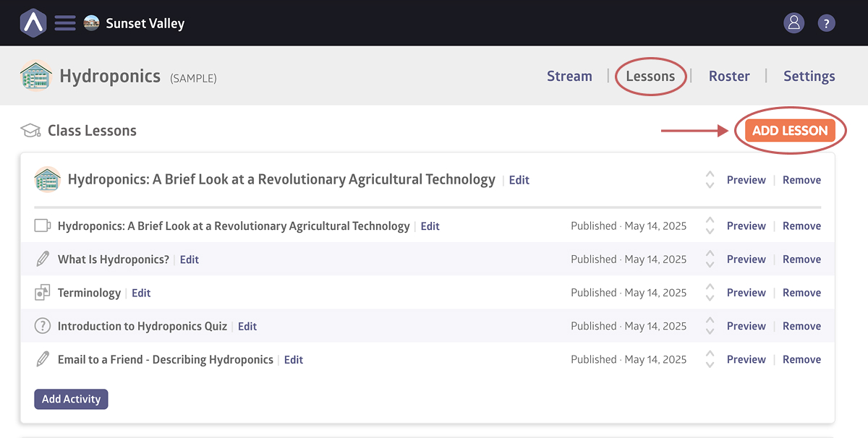The height and width of the screenshot is (438, 868).
Task: Remove the Email to a Friend activity
Action: pos(801,359)
